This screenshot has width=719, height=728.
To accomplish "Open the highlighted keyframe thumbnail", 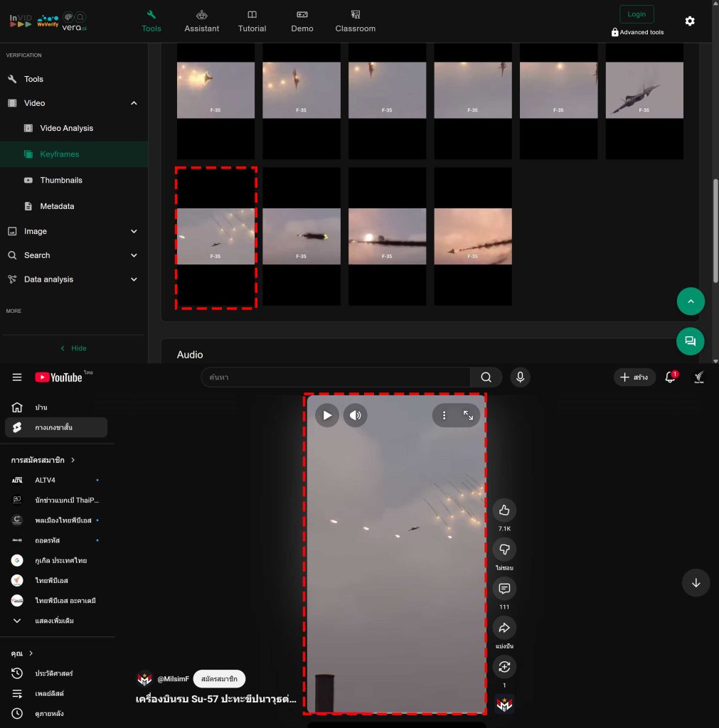I will point(215,236).
